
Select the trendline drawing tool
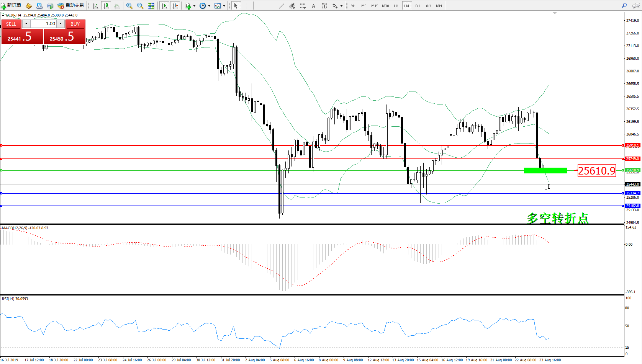(282, 6)
